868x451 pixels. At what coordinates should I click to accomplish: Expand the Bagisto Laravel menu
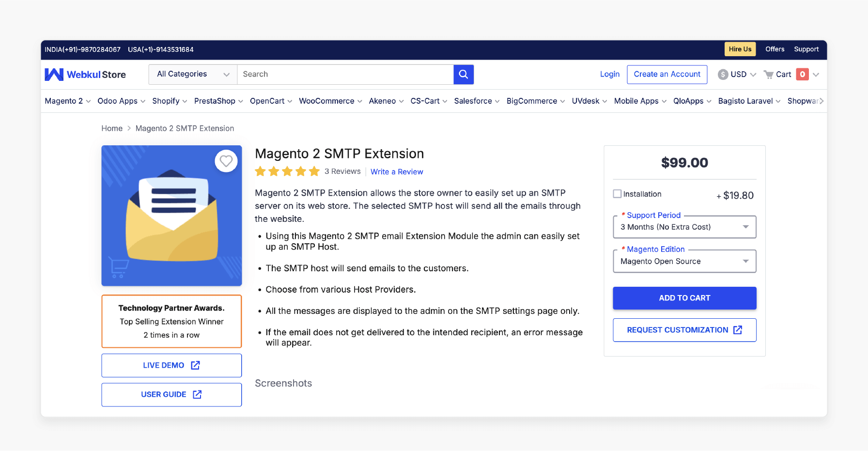click(749, 101)
